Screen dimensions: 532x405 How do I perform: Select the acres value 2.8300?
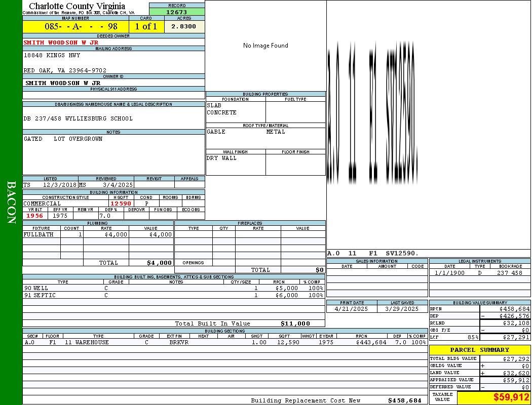(183, 26)
